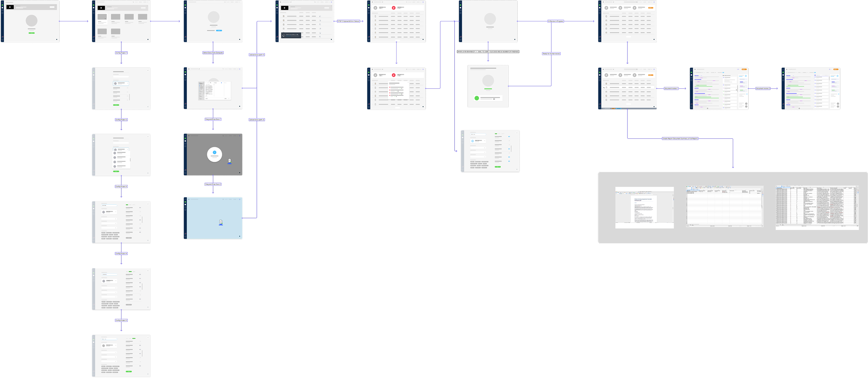Click the red # error counter icon in the top upload status screen

tap(394, 8)
